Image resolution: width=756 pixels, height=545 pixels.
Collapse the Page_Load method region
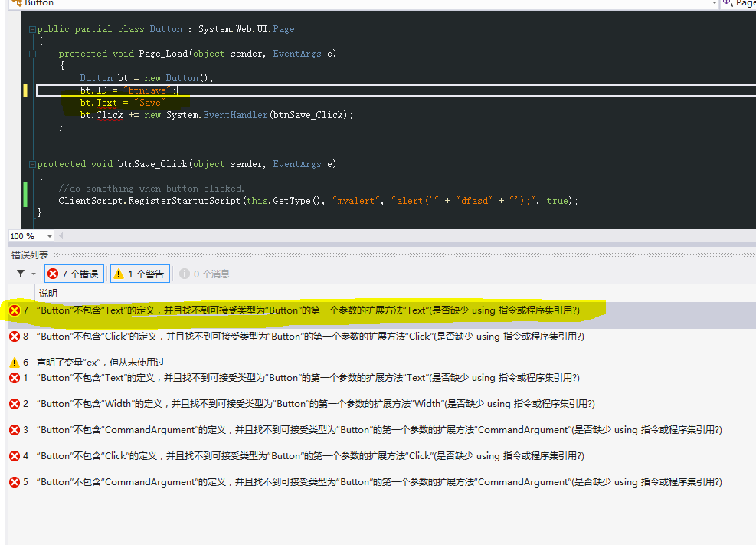coord(32,54)
